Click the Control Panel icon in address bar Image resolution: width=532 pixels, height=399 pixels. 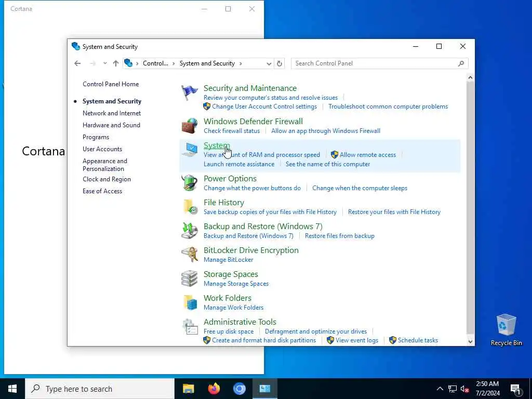point(128,63)
